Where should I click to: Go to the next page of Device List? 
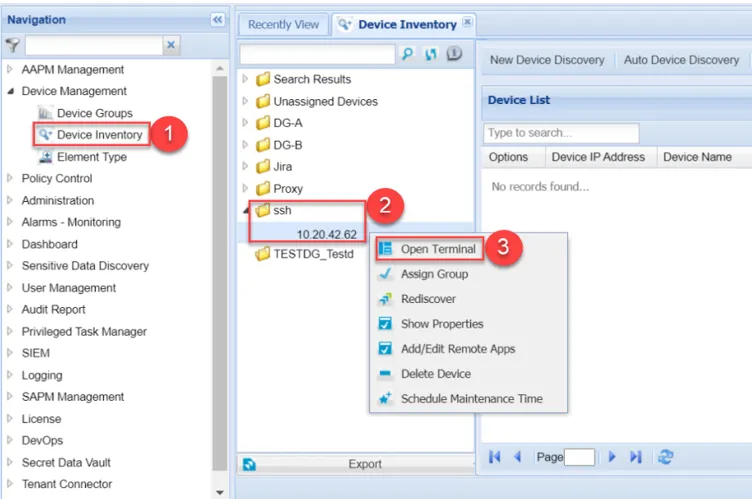612,457
